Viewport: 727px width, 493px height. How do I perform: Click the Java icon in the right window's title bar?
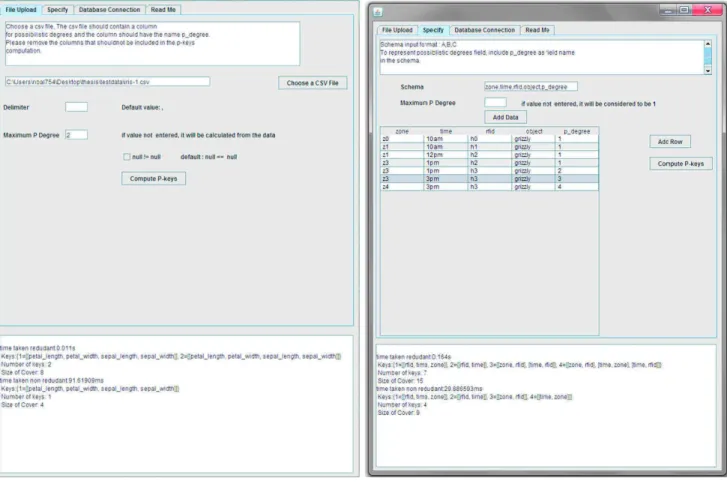click(x=378, y=12)
